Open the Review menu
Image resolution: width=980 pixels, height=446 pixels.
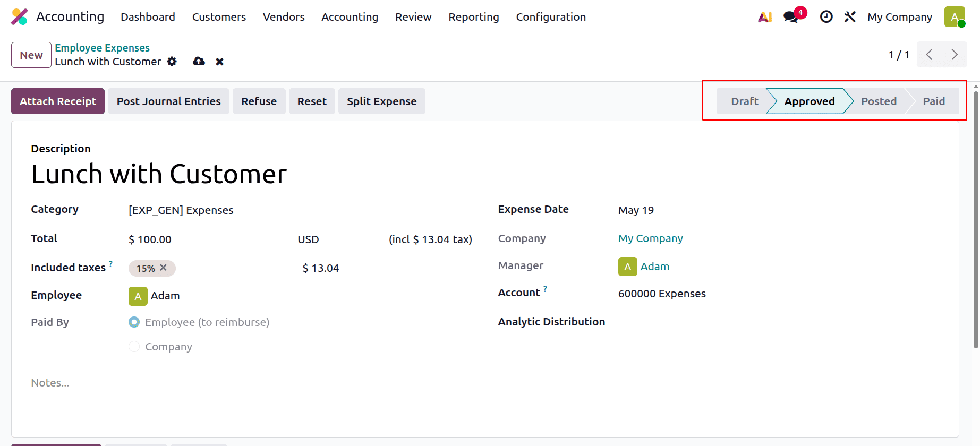413,17
